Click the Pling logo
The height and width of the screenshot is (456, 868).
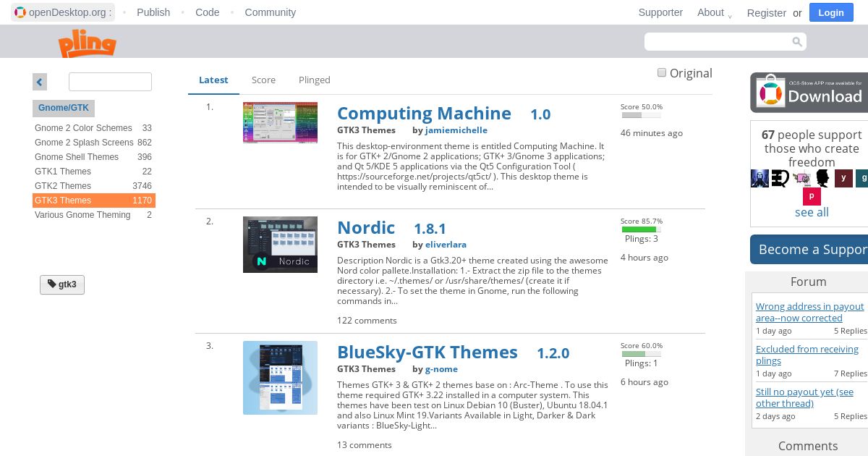click(88, 43)
